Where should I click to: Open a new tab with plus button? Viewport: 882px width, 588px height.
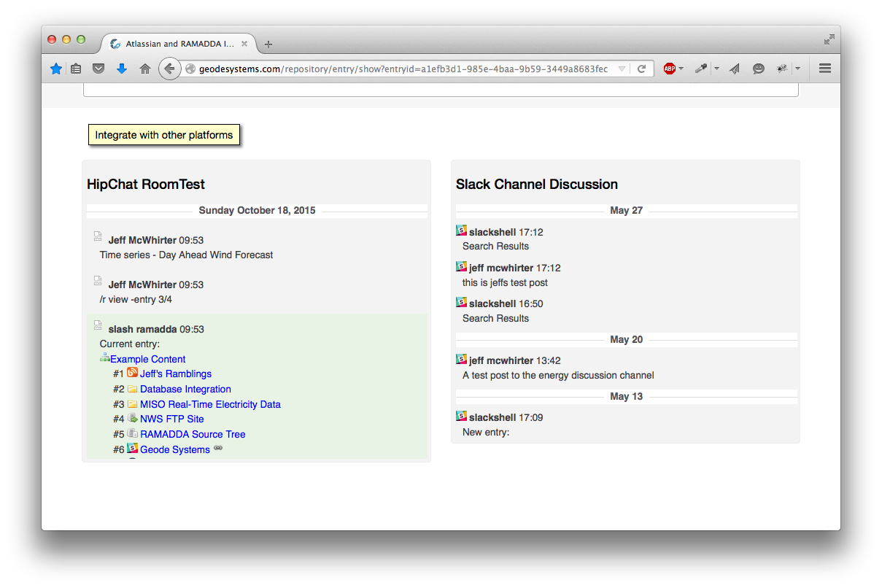[268, 45]
